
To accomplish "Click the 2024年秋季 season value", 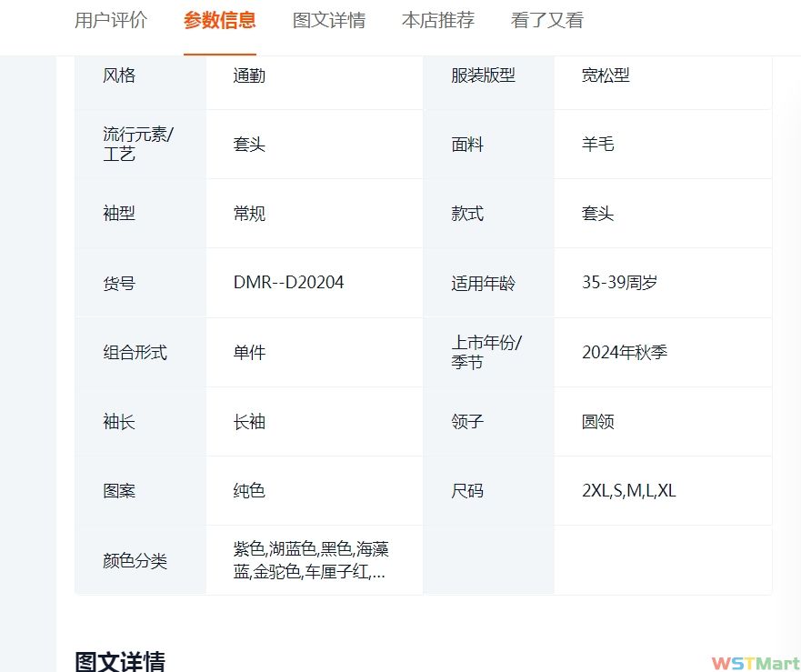I will click(x=625, y=353).
